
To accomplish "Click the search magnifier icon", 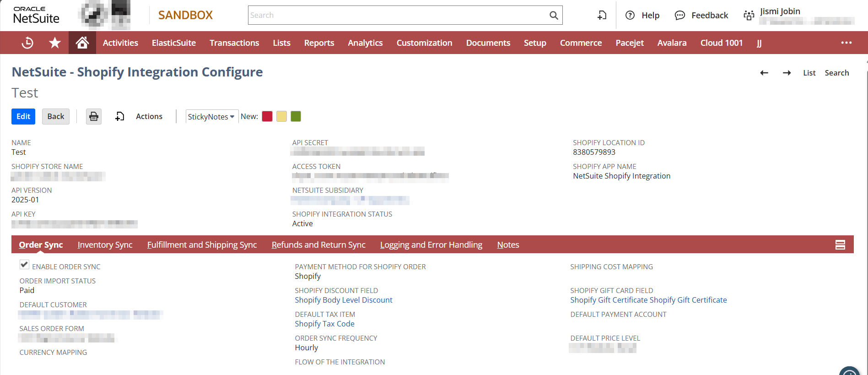I will pos(554,15).
